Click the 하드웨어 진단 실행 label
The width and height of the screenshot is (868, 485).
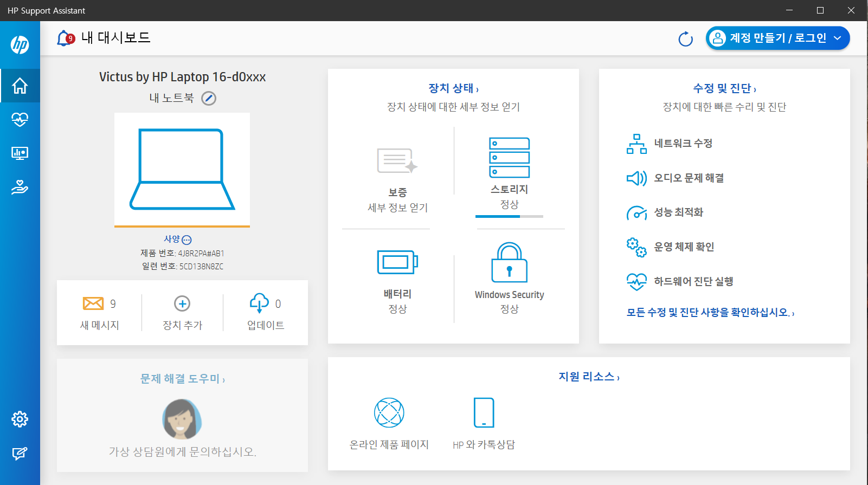693,282
